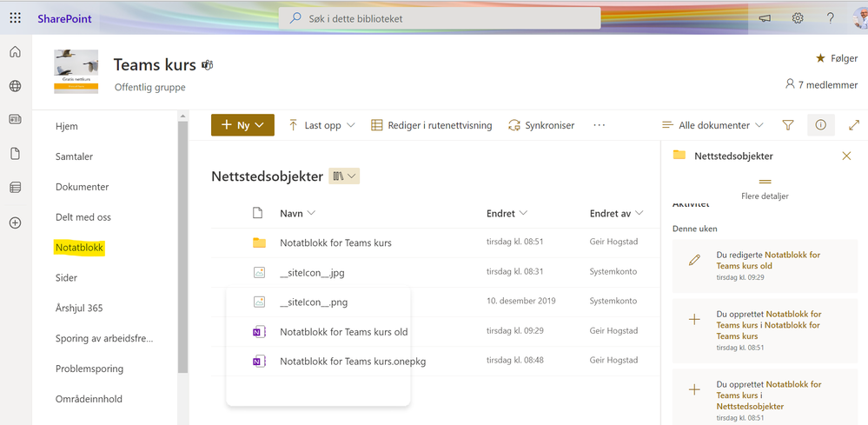Open the help question mark icon

[x=831, y=18]
